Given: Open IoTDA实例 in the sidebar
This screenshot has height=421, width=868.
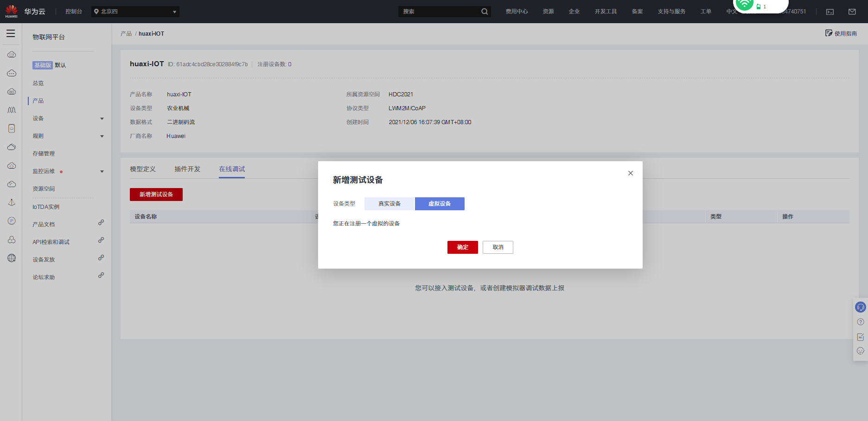Looking at the screenshot, I should coord(46,207).
